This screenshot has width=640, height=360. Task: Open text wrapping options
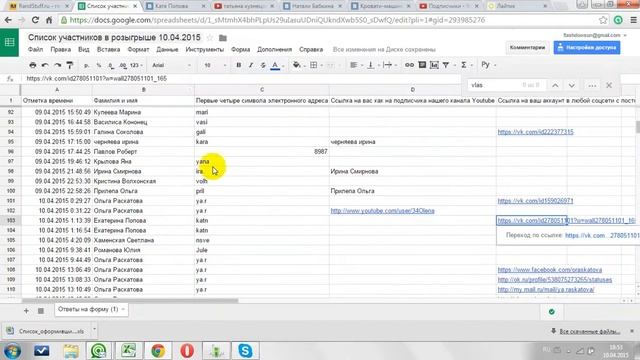point(389,65)
